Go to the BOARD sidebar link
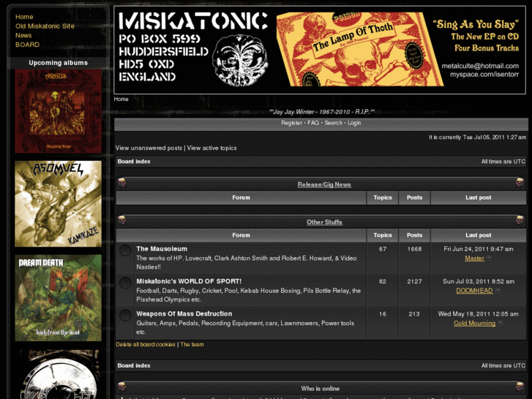The image size is (532, 399). tap(27, 45)
